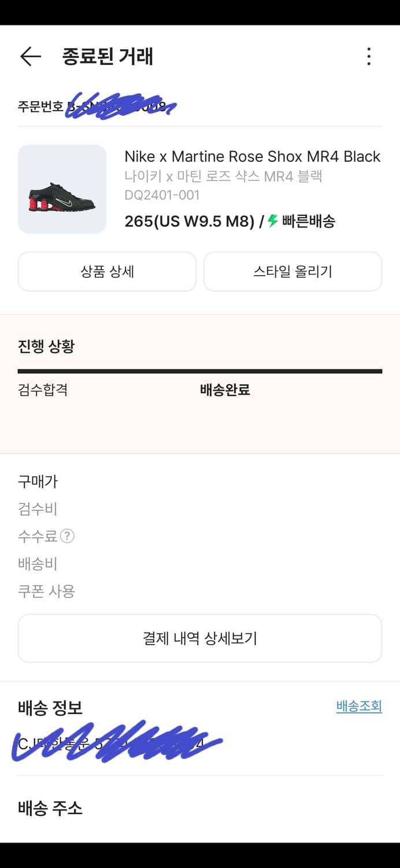The image size is (400, 868).
Task: Tap the 스타일 올리기 upload style button
Action: coord(292,271)
